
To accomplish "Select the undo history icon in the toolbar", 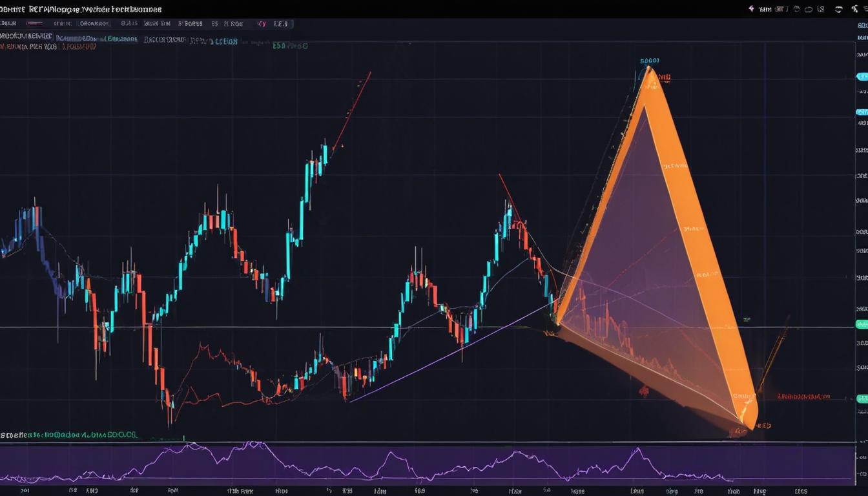I will click(x=796, y=9).
